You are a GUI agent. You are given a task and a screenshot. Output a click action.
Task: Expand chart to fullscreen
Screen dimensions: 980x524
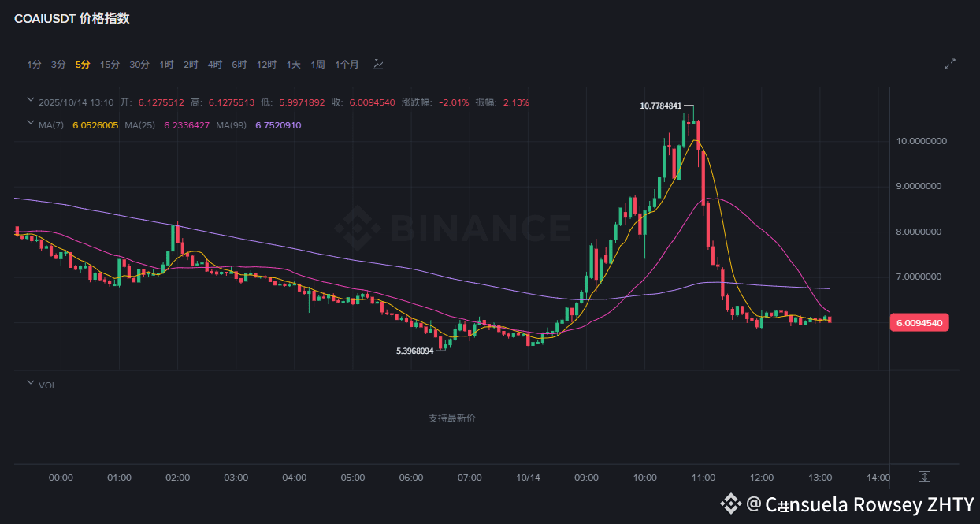pyautogui.click(x=950, y=65)
